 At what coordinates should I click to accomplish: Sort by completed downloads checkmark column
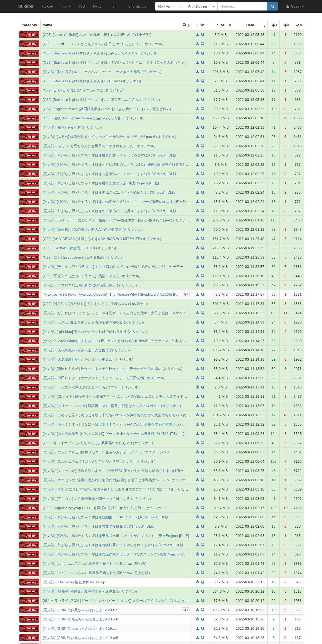[x=298, y=25]
